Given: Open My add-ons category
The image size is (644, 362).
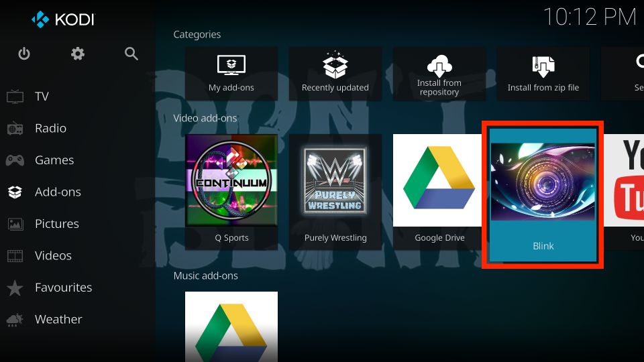Looking at the screenshot, I should click(x=231, y=74).
